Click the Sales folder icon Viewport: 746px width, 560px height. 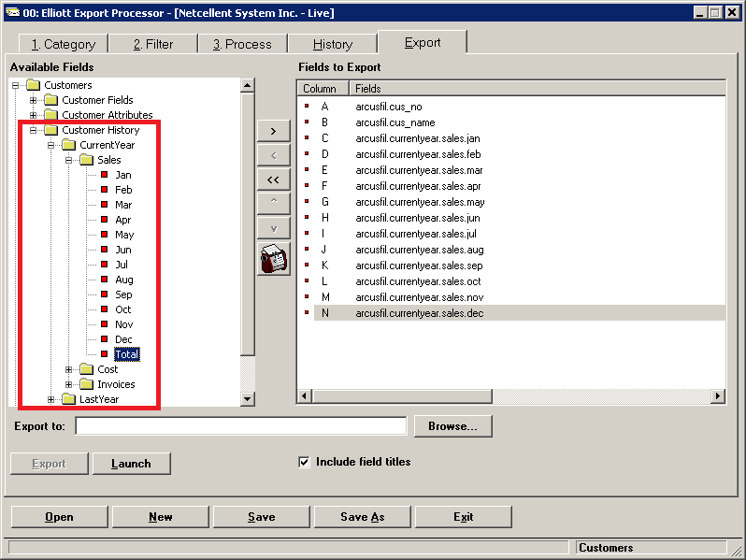[x=87, y=159]
